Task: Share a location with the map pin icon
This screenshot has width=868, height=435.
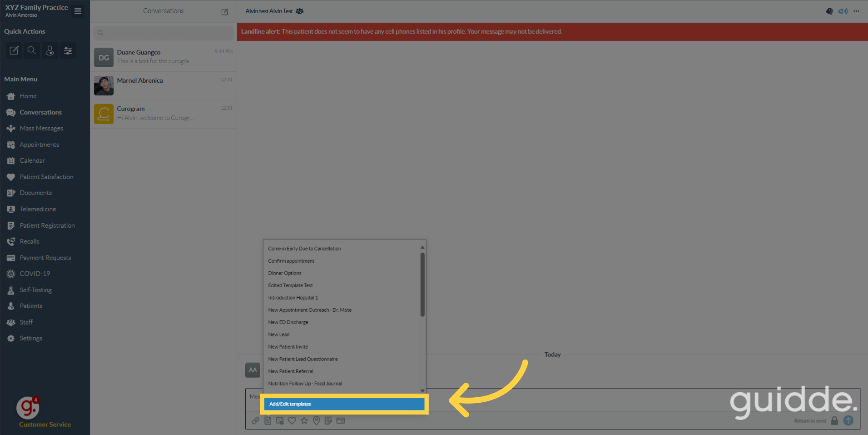Action: point(317,420)
